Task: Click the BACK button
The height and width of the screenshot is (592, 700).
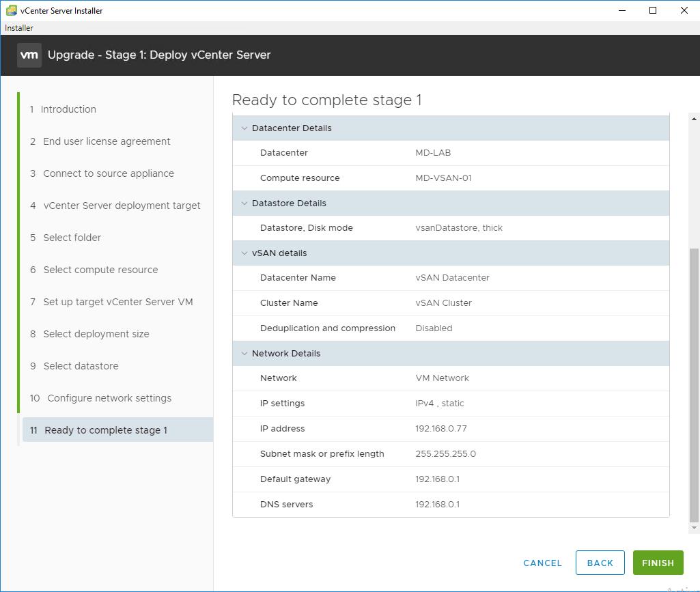Action: click(x=600, y=563)
